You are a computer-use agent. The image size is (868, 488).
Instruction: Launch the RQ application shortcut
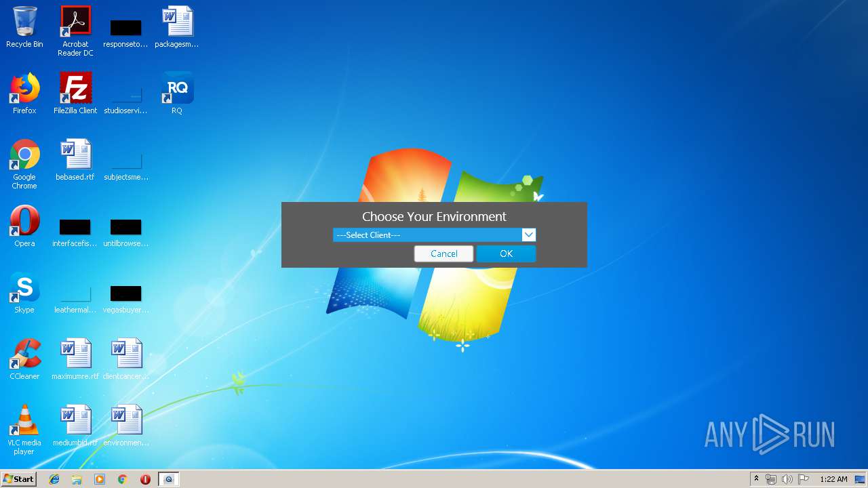point(177,94)
